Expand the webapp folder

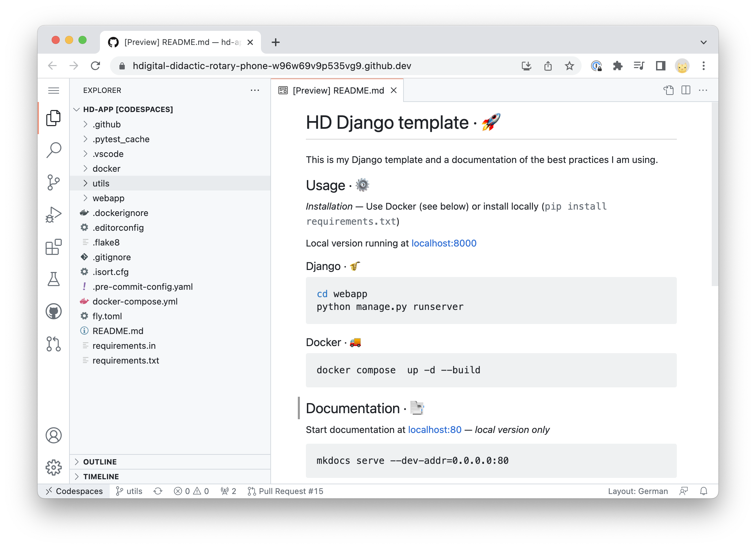(170, 198)
